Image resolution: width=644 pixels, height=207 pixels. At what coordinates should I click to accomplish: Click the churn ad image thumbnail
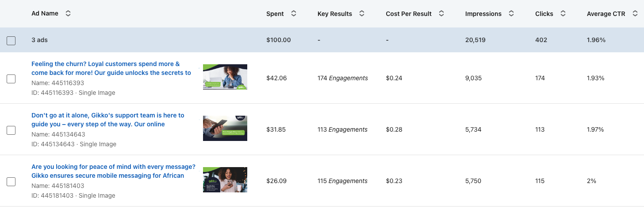tap(225, 77)
